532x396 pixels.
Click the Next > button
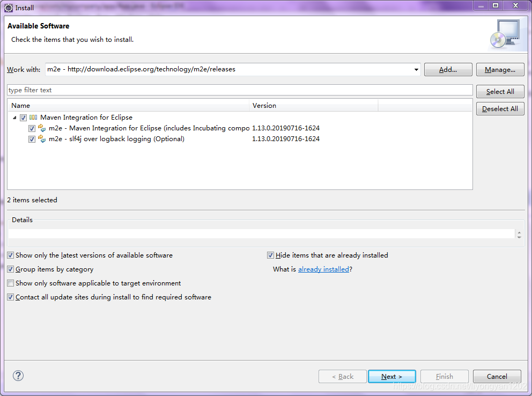click(x=392, y=376)
